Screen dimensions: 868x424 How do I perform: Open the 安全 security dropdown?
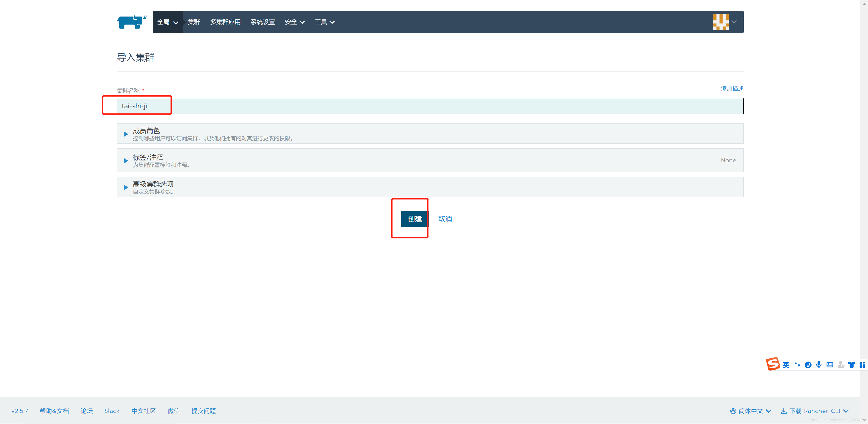click(x=295, y=22)
